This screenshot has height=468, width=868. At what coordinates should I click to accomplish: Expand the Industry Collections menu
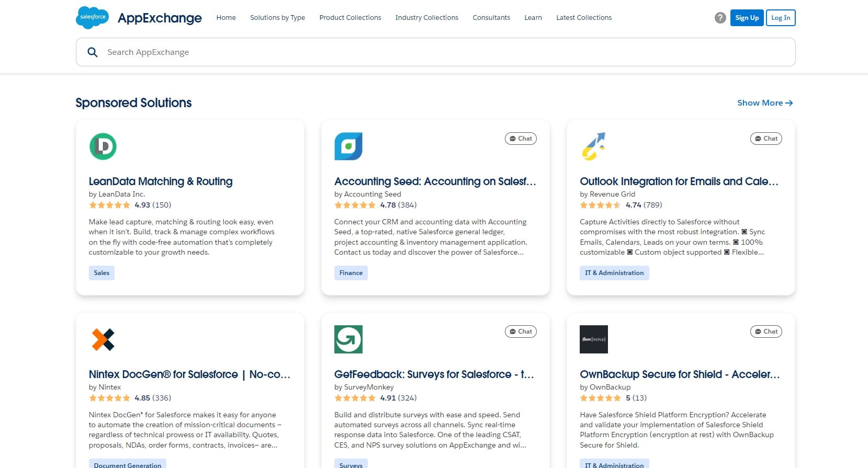pos(426,18)
